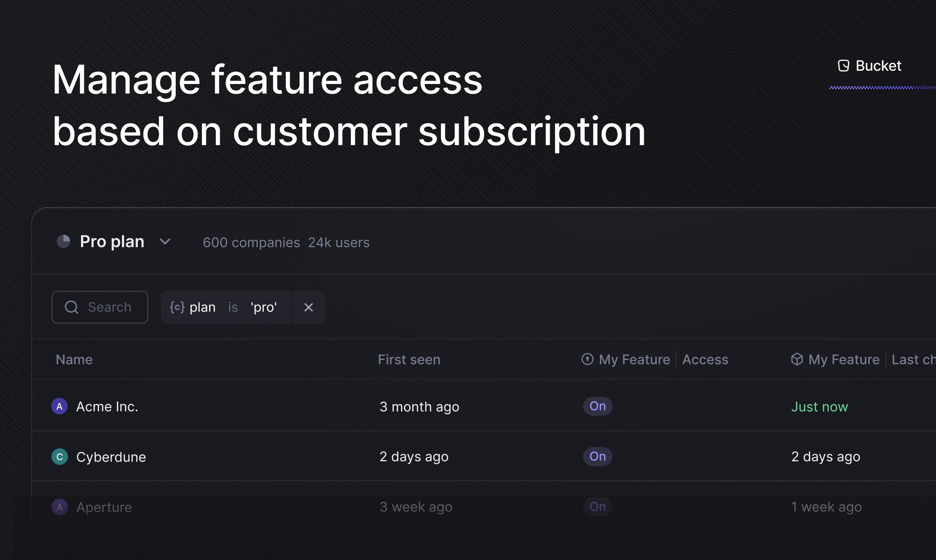This screenshot has height=560, width=936.
Task: Click the Aperture avatar icon
Action: [x=60, y=507]
